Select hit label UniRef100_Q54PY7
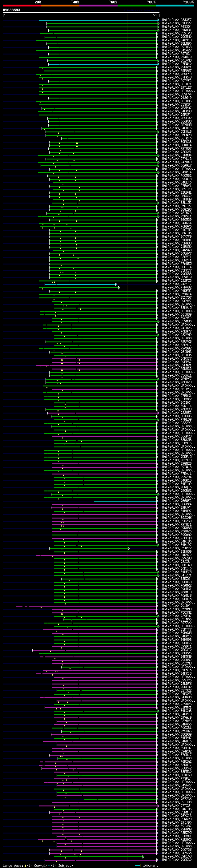This screenshot has width=197, height=868. tap(177, 379)
